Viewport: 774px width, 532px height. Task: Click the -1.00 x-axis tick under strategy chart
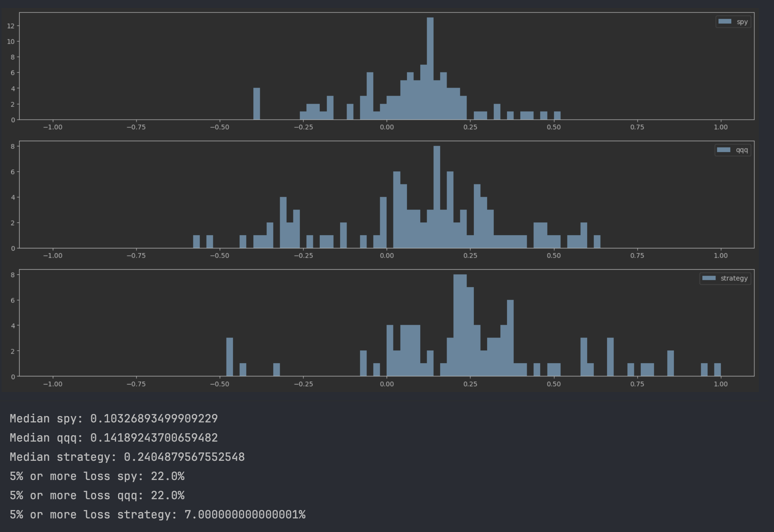[52, 384]
